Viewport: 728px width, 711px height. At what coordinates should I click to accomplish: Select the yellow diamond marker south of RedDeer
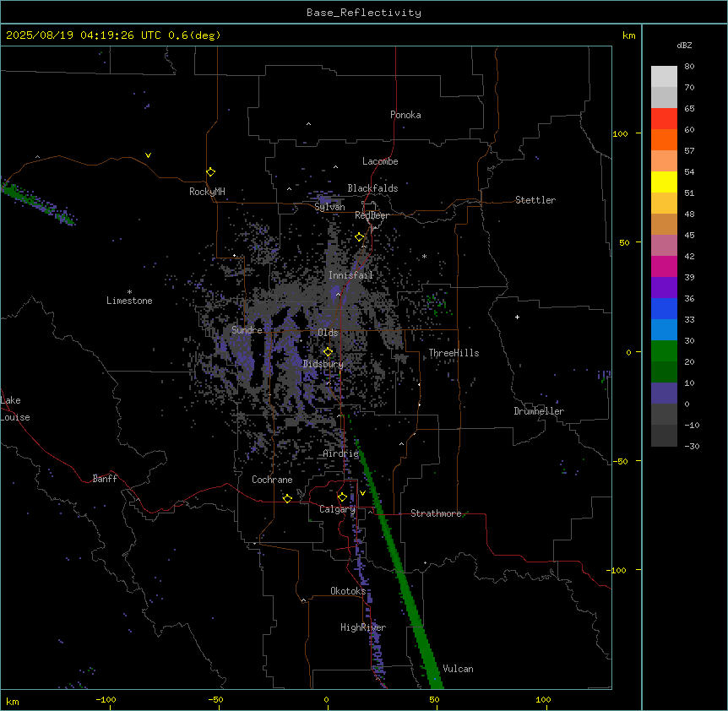[359, 237]
